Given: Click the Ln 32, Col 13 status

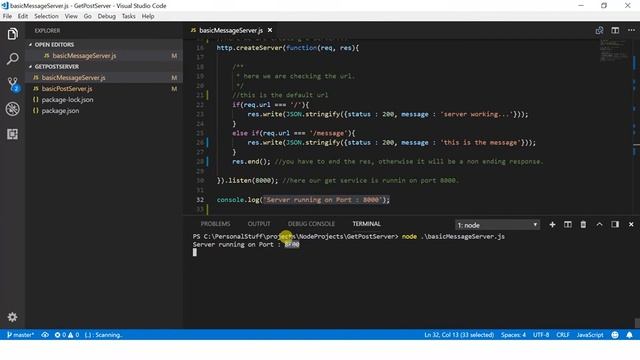Looking at the screenshot, I should click(459, 335).
